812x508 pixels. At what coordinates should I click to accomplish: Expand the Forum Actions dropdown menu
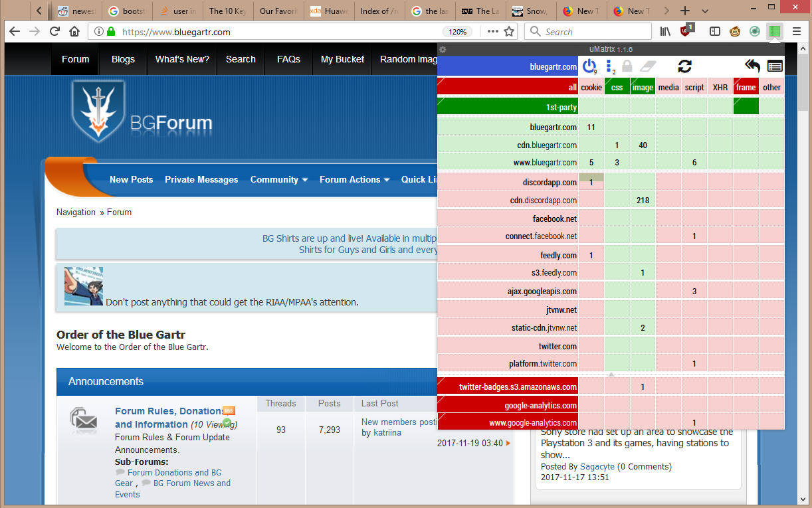354,179
